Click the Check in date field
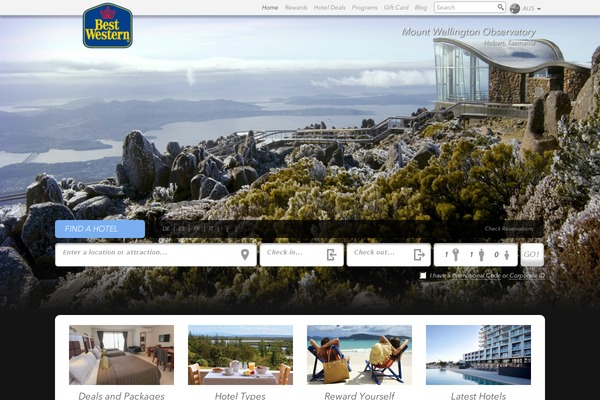The image size is (600, 400). coord(302,255)
